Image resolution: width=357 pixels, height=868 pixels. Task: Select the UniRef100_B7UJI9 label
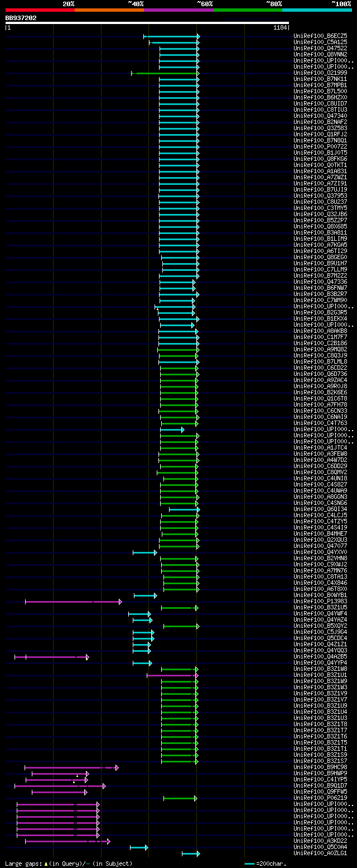click(320, 189)
